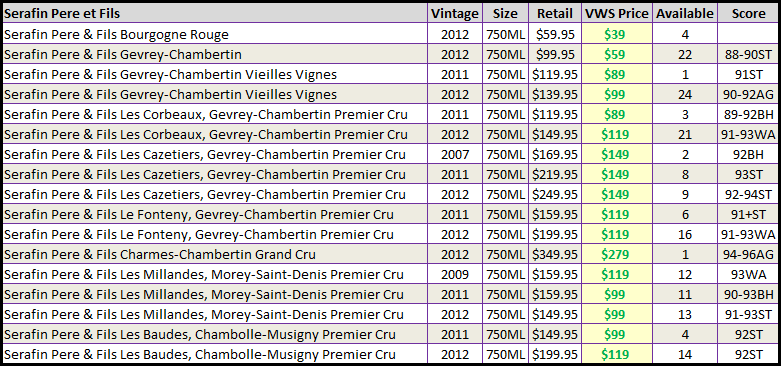Click Serafin Pere & Fils Bourgogne Rouge

pos(116,34)
